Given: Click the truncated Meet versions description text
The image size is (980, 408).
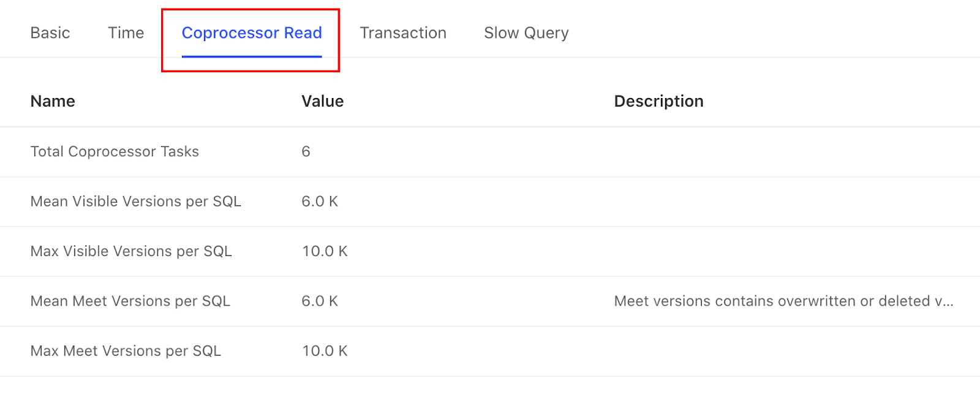Looking at the screenshot, I should [783, 301].
